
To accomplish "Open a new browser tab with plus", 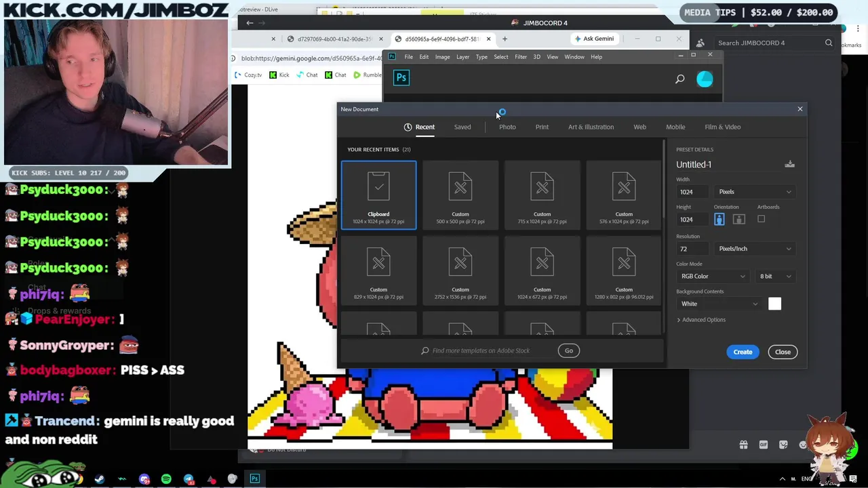I will pyautogui.click(x=505, y=39).
